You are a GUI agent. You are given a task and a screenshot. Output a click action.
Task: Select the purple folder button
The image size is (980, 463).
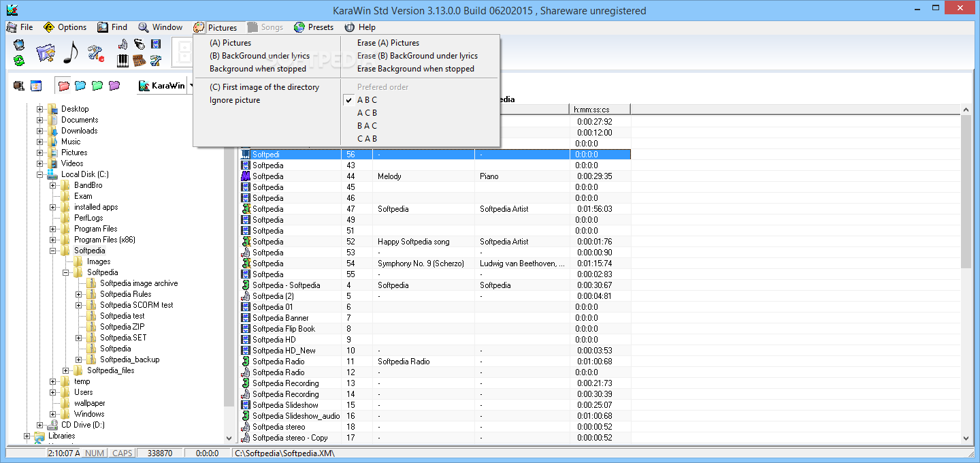[x=114, y=86]
